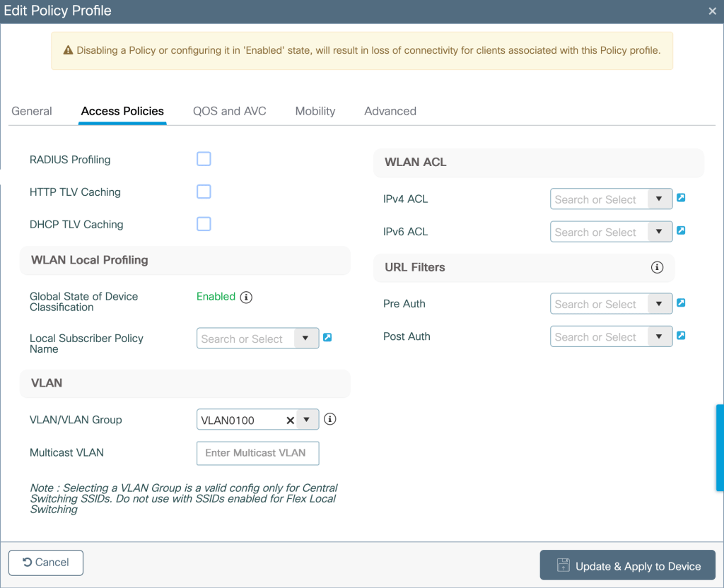
Task: Open IPv4 ACL external link icon
Action: point(681,198)
